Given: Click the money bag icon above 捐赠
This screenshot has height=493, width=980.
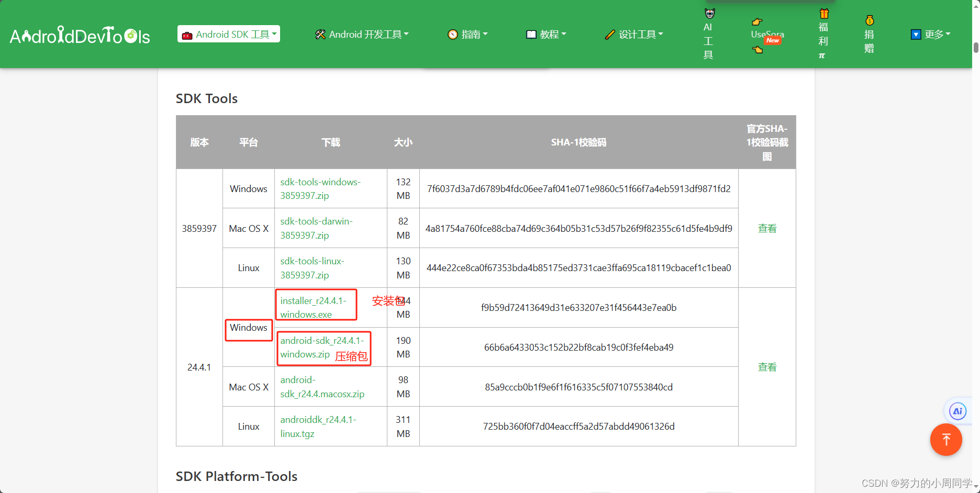Looking at the screenshot, I should coord(870,20).
